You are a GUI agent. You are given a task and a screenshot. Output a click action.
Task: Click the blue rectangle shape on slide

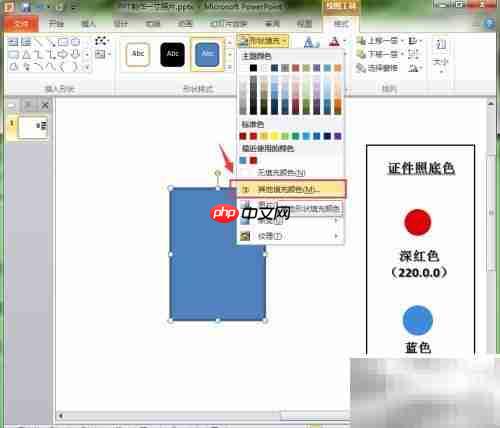pyautogui.click(x=218, y=254)
